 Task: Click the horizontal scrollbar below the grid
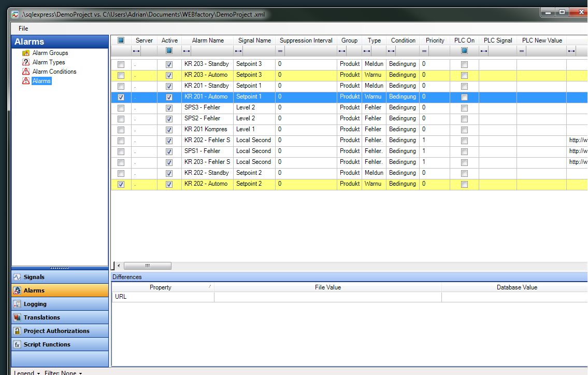pos(148,266)
